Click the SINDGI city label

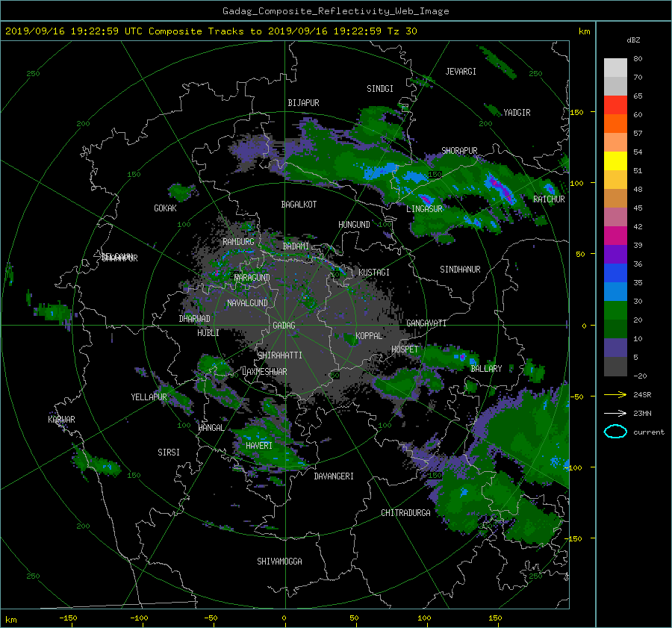tap(380, 89)
